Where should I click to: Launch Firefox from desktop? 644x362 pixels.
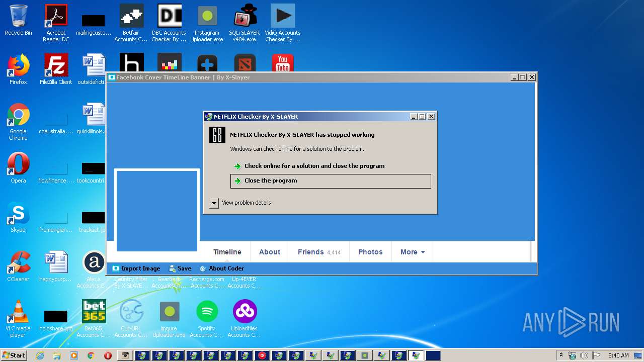(x=18, y=69)
